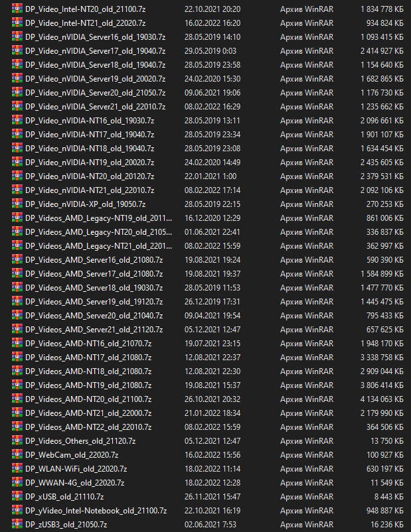Select the archive icon of DP_Videos_AMD_Server21_old_21120.7z
411x532 pixels.
[x=17, y=329]
